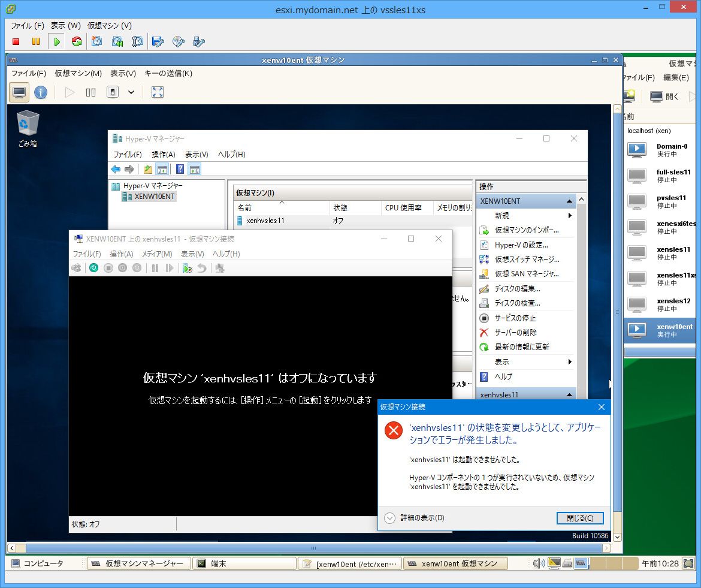This screenshot has width=701, height=588.
Task: Open 表示 (W) menu in vSphere console
Action: point(65,26)
